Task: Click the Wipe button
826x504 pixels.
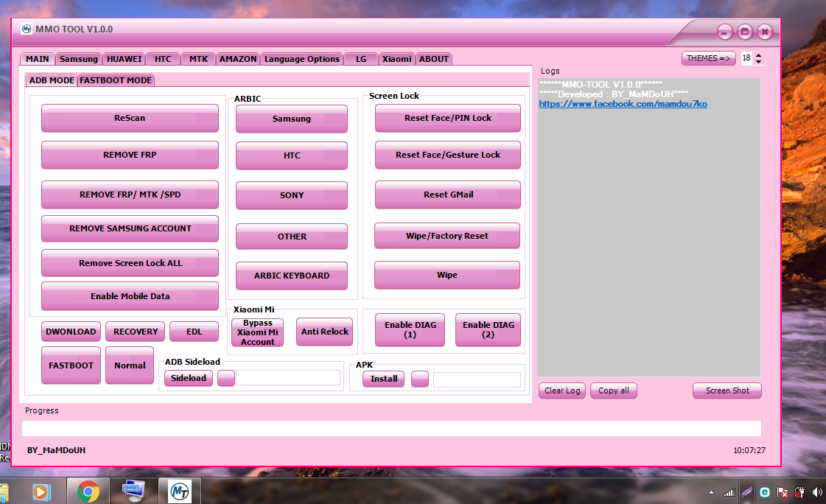Action: pos(447,275)
